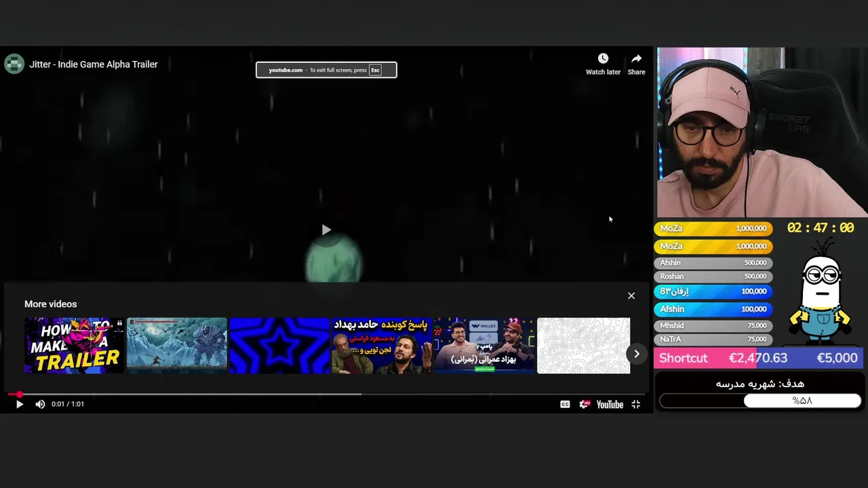Toggle closed captions with the CC button
Viewport: 868px width, 488px height.
[565, 404]
